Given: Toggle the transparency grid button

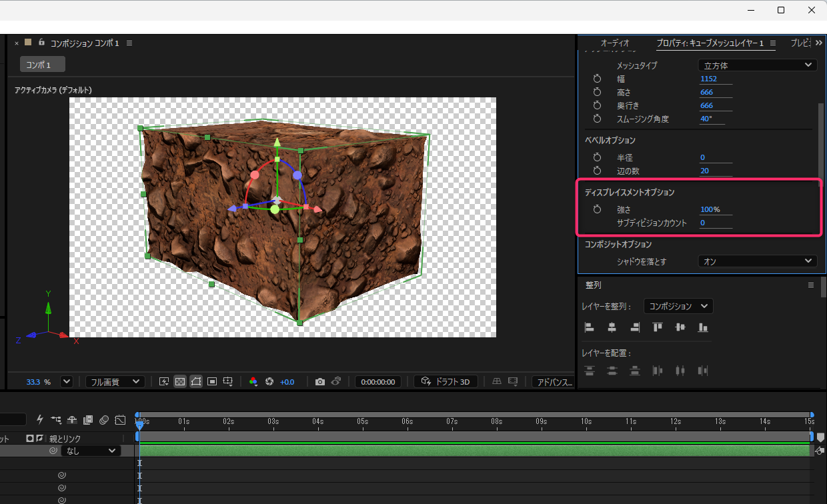Looking at the screenshot, I should coord(179,381).
